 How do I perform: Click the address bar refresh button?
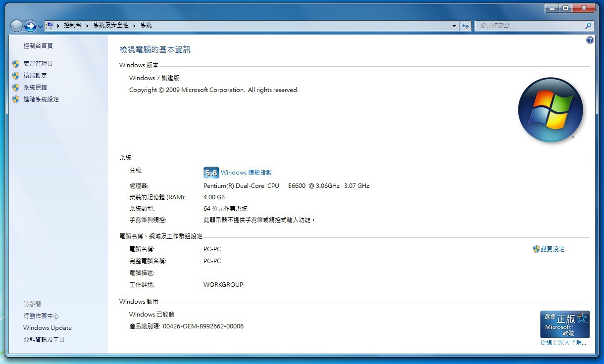tap(465, 26)
